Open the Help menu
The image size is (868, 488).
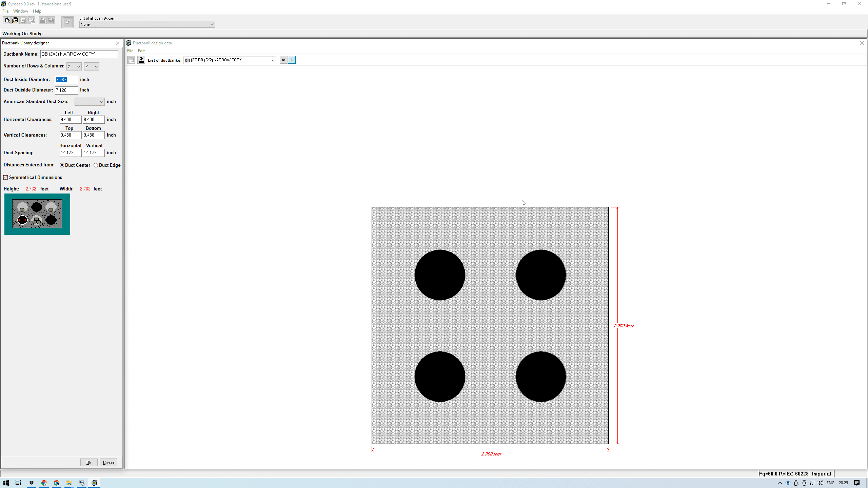tap(37, 11)
